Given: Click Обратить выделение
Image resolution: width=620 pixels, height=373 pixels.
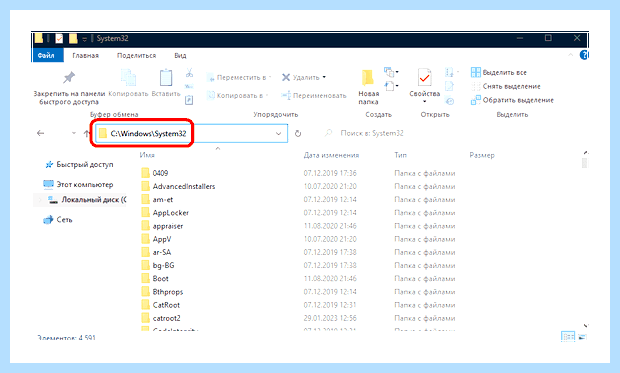Looking at the screenshot, I should [512, 100].
